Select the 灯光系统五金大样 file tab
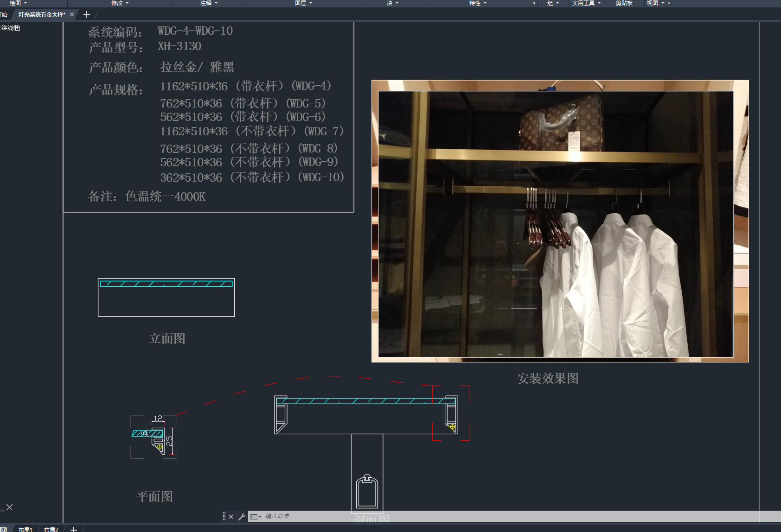Image resolution: width=781 pixels, height=532 pixels. click(x=42, y=14)
